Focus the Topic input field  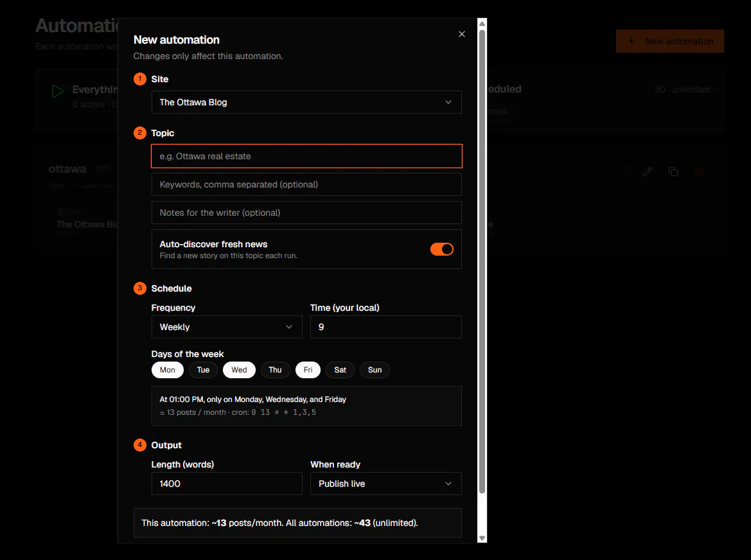[306, 156]
